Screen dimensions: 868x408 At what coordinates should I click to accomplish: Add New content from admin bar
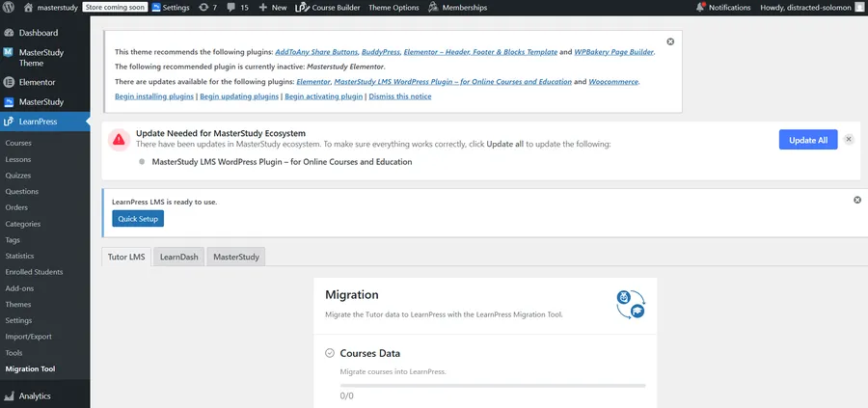pyautogui.click(x=273, y=8)
